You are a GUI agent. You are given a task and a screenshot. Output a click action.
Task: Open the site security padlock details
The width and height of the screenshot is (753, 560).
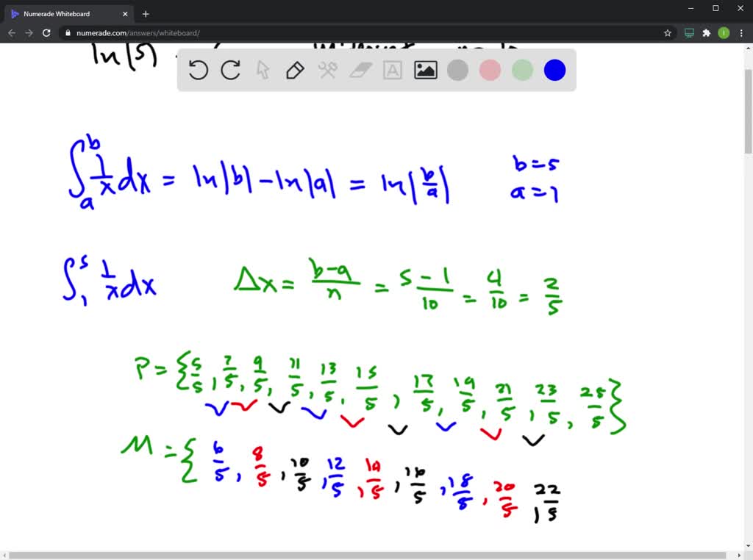pos(67,32)
